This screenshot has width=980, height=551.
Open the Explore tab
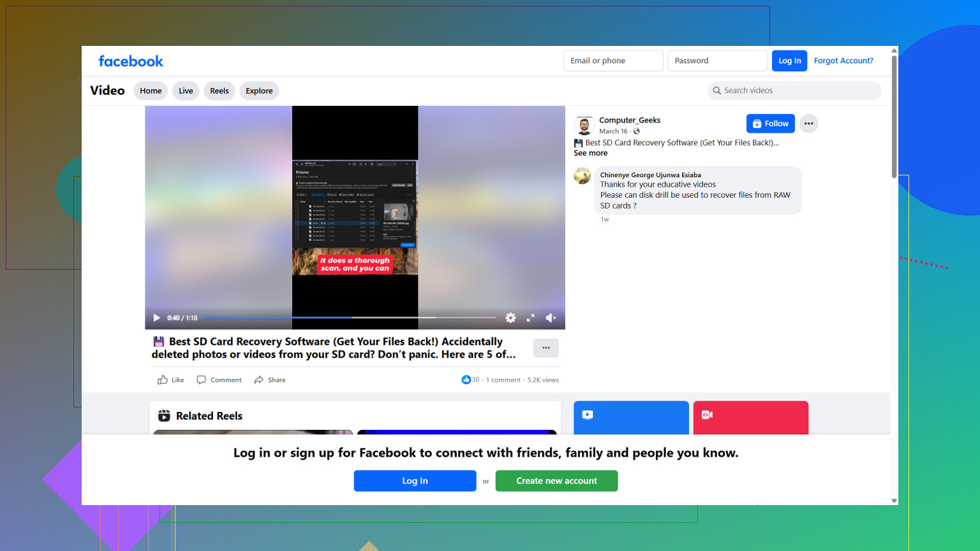(259, 91)
